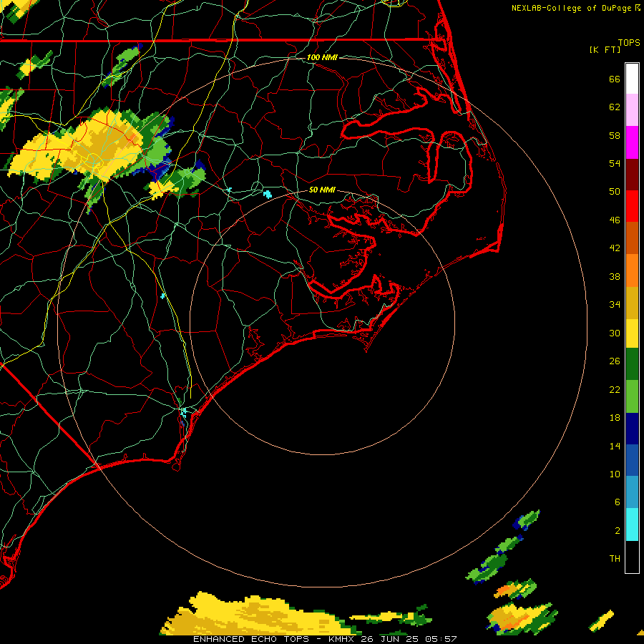Click the '22' legend value label
The width and height of the screenshot is (644, 644).
click(x=615, y=389)
